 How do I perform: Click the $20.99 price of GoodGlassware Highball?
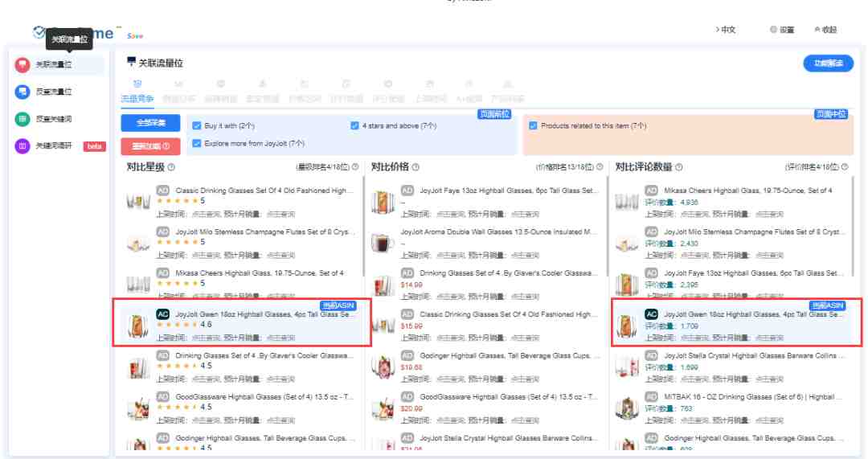tap(411, 409)
